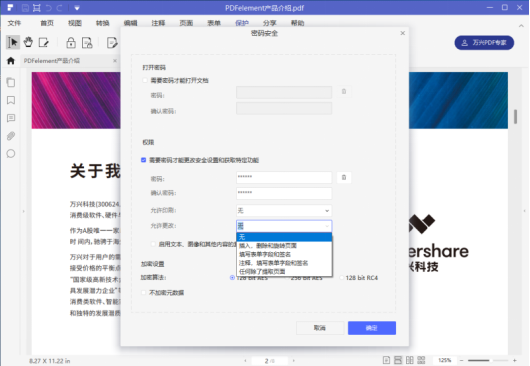530x366 pixels.
Task: Click the sign document pen icon
Action: 112,43
